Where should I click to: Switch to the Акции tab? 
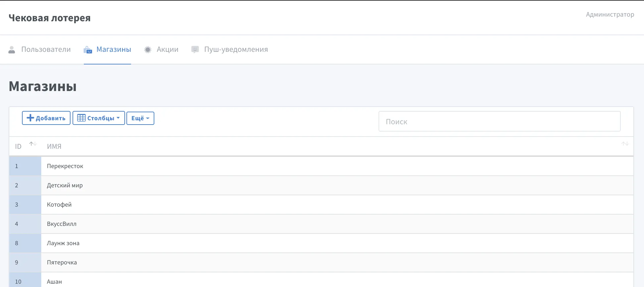click(167, 49)
